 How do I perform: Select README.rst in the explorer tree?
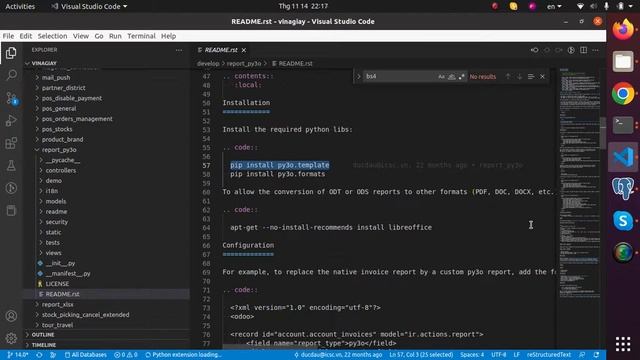tap(62, 294)
